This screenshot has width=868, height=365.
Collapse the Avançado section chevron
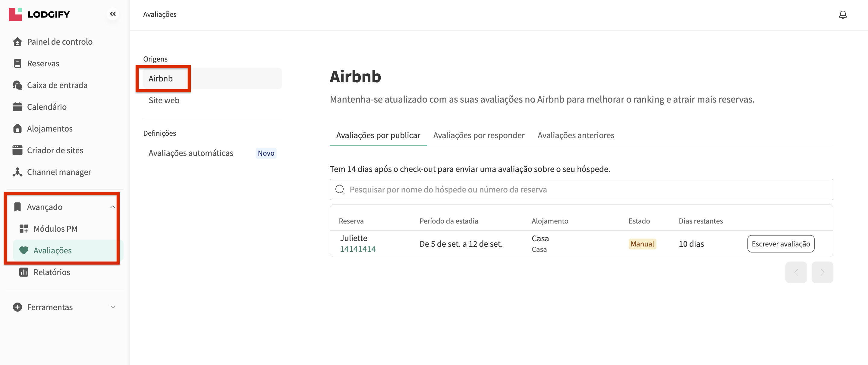112,207
